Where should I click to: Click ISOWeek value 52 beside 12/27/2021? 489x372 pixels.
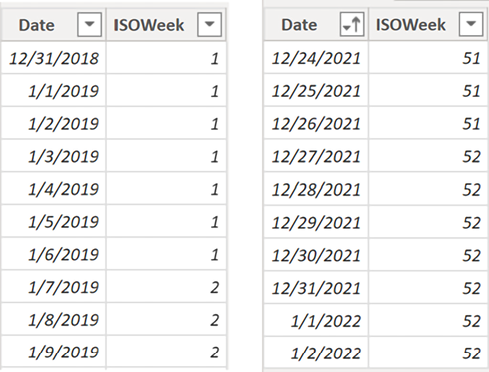[428, 156]
